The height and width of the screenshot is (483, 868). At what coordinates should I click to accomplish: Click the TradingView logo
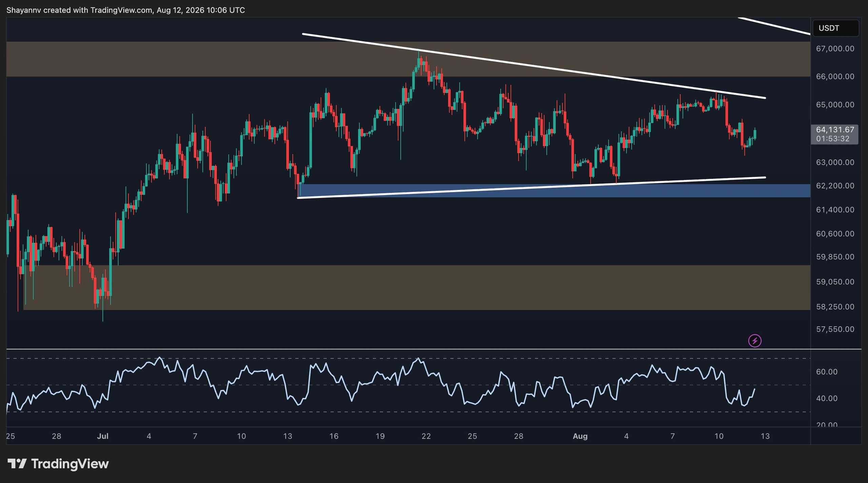click(58, 464)
